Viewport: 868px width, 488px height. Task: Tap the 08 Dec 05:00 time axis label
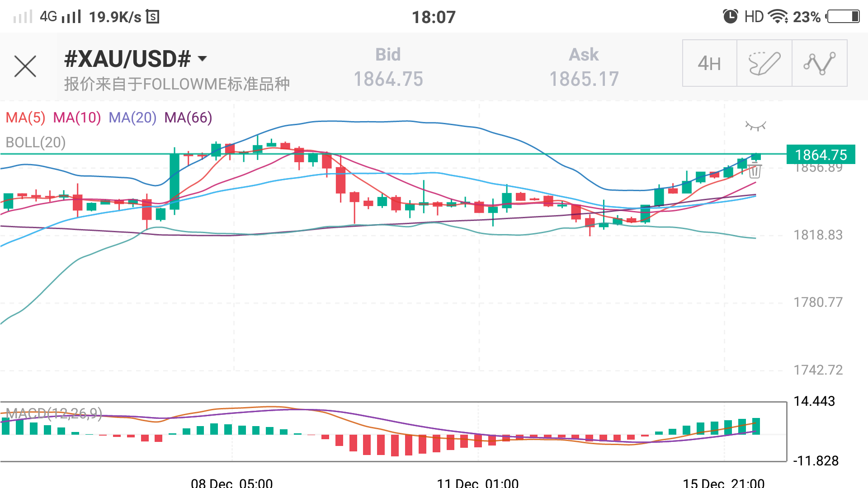[231, 483]
